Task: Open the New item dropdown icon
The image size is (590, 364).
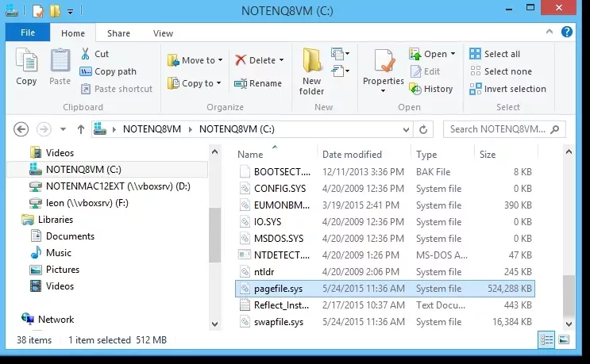Action: coord(340,54)
